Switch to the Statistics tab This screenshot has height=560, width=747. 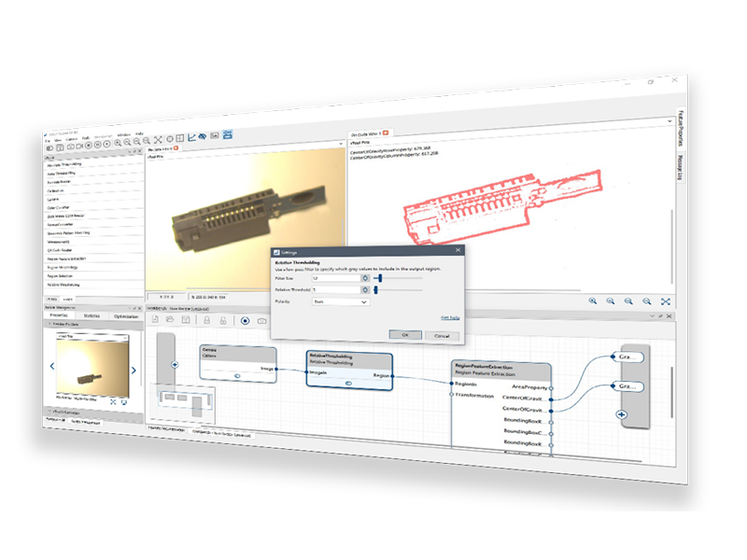pyautogui.click(x=92, y=316)
